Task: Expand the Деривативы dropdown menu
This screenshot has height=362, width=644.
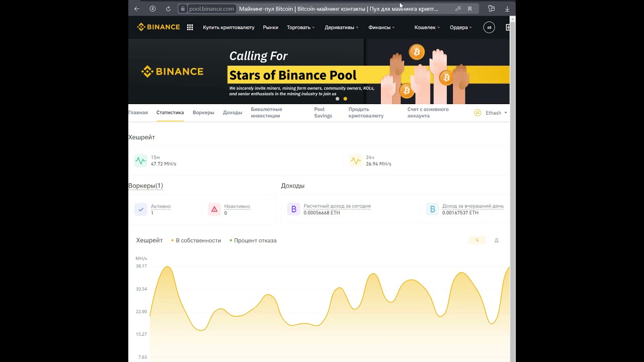Action: pyautogui.click(x=342, y=27)
